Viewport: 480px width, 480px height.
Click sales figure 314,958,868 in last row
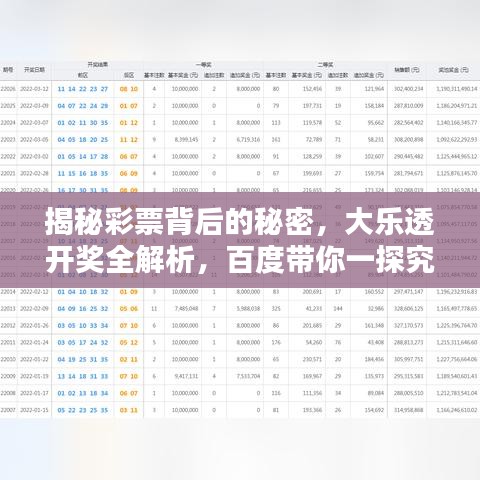point(408,410)
